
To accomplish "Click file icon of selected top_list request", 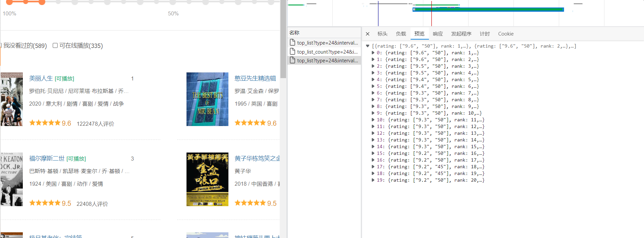I will [292, 60].
